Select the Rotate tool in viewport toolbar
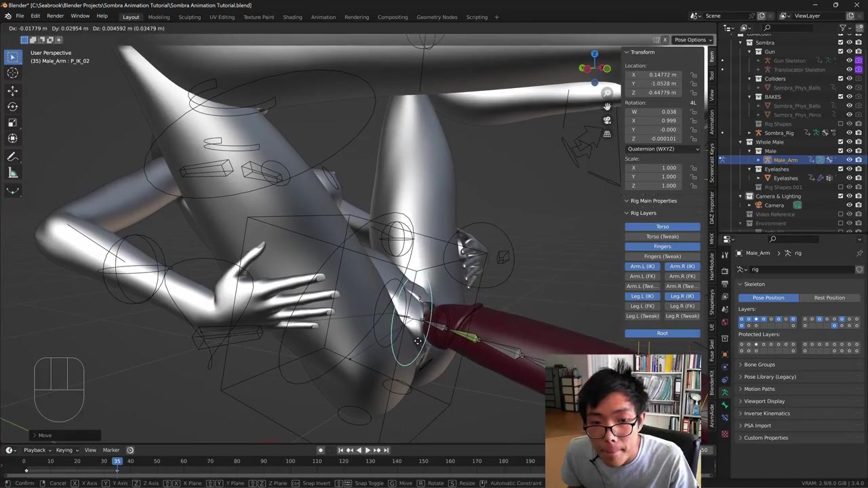Viewport: 868px width, 488px height. [12, 106]
